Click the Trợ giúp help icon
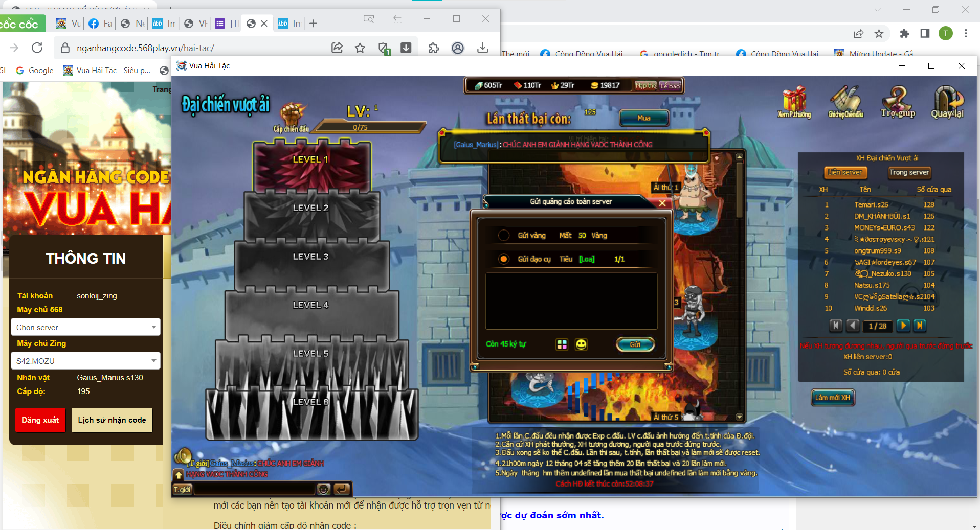Viewport: 980px width, 530px height. coord(898,102)
